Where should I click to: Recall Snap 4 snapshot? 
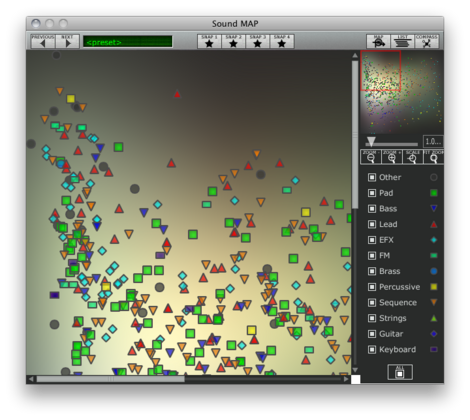click(282, 41)
